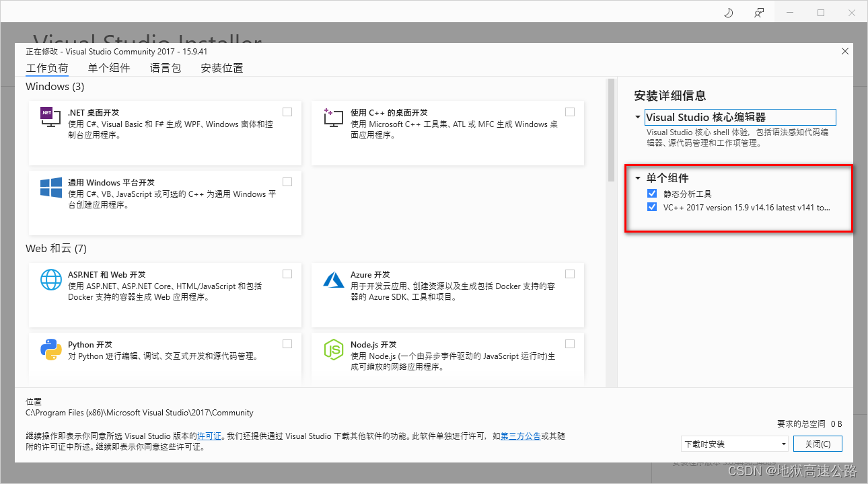Close the modify dialog with the X
Viewport: 868px width, 484px height.
[845, 51]
